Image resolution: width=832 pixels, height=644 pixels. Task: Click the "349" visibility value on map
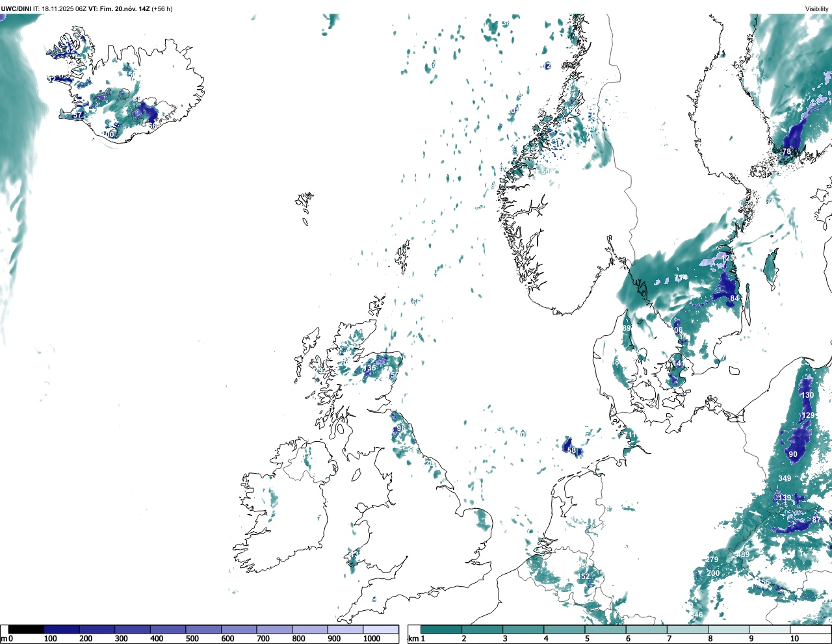tap(785, 478)
